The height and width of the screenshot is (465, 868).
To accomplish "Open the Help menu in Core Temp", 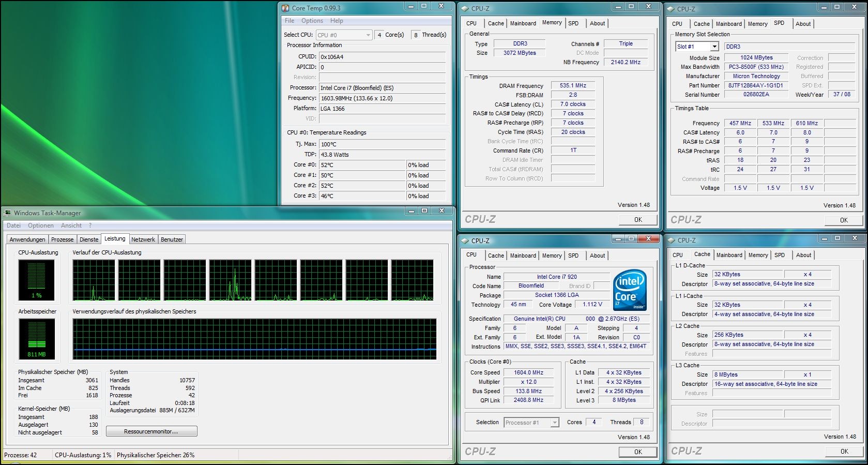I will pyautogui.click(x=337, y=21).
